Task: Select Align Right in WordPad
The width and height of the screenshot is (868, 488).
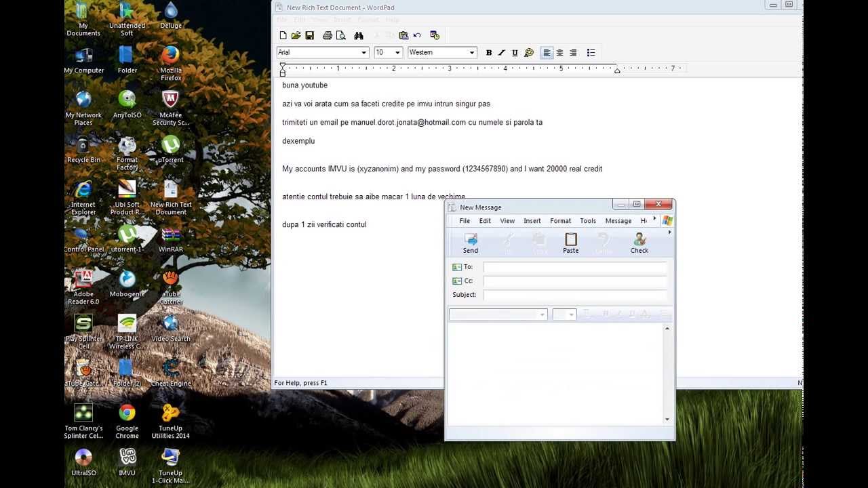Action: [573, 53]
